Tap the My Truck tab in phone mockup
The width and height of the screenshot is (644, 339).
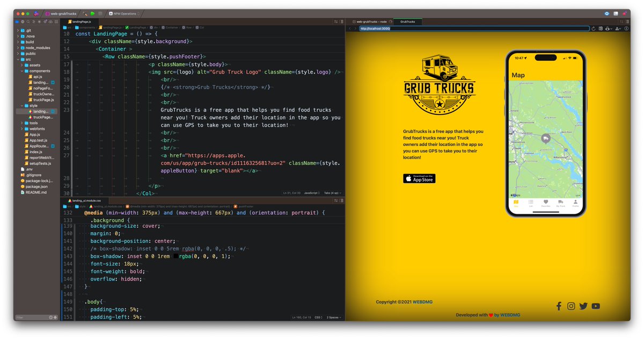coord(560,203)
